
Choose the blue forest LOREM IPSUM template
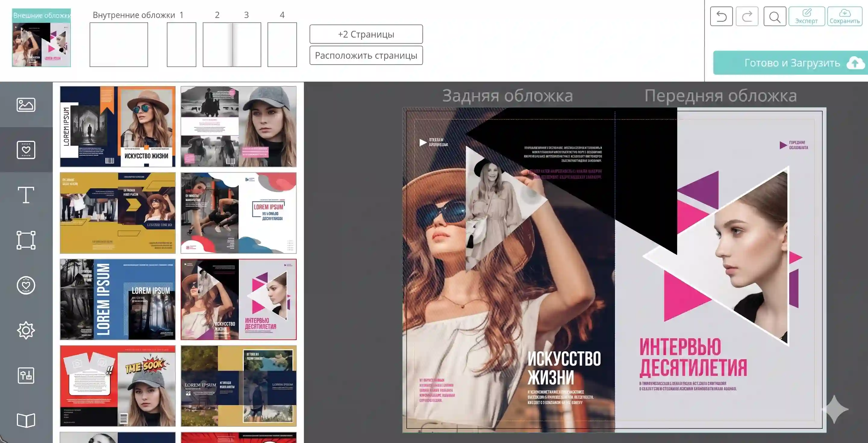click(x=117, y=299)
